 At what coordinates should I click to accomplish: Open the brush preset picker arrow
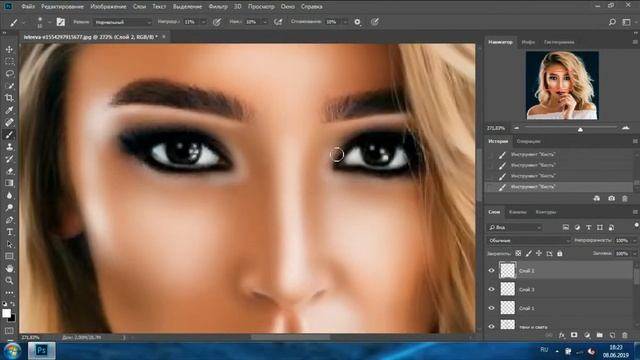[49, 22]
